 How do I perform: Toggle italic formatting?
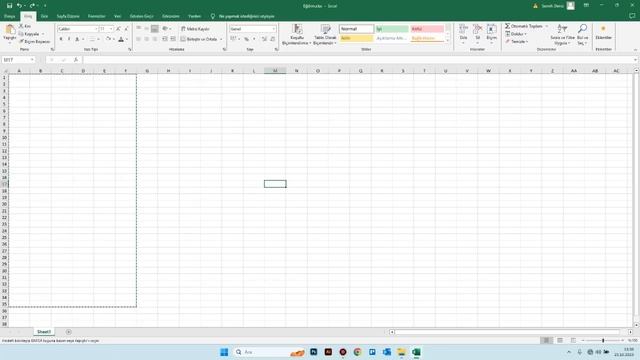[69, 39]
